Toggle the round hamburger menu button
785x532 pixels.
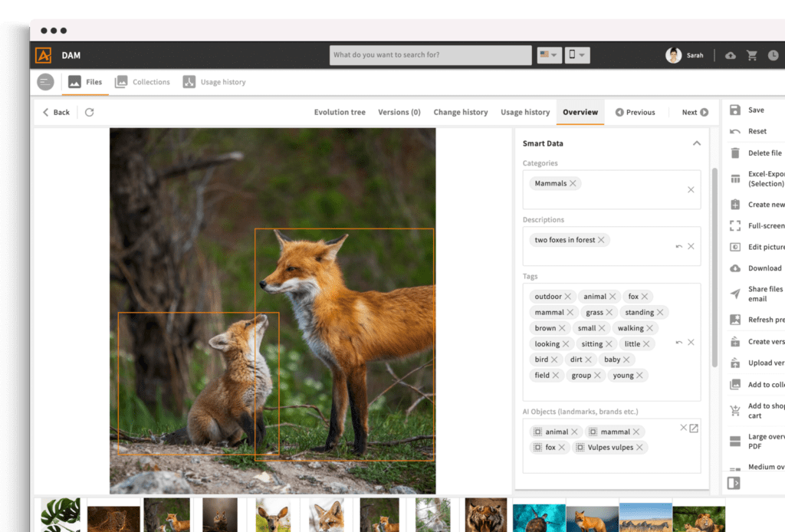[x=45, y=82]
